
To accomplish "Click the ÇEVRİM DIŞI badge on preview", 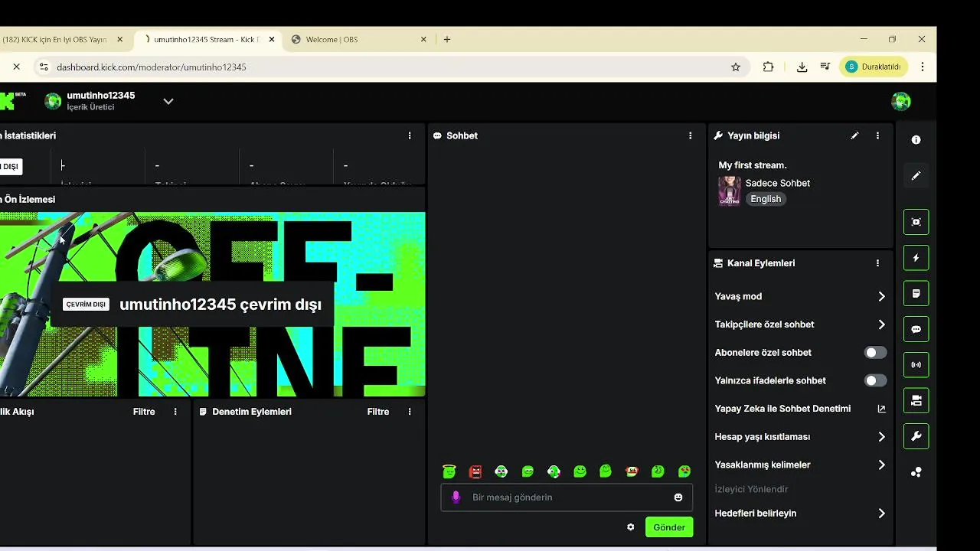I will [86, 305].
